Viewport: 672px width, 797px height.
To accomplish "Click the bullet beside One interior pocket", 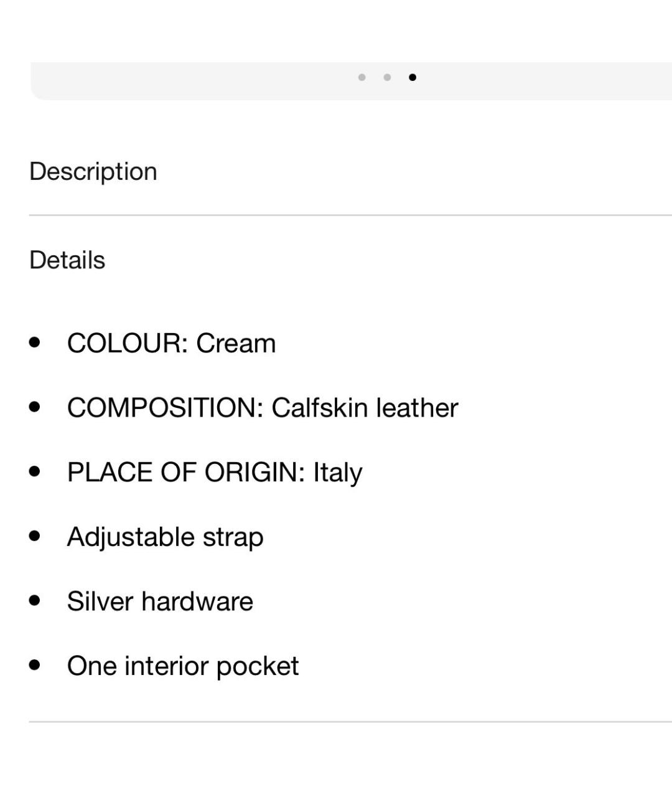I will pyautogui.click(x=35, y=665).
